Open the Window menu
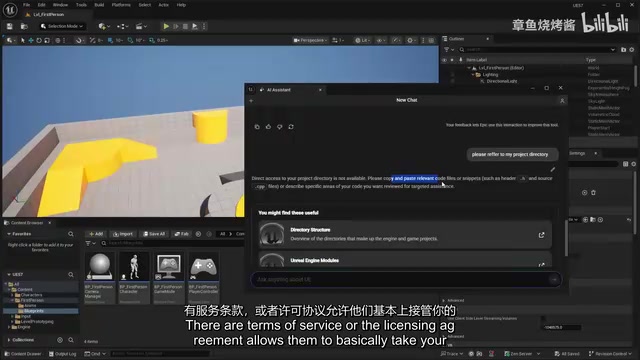 (x=60, y=5)
